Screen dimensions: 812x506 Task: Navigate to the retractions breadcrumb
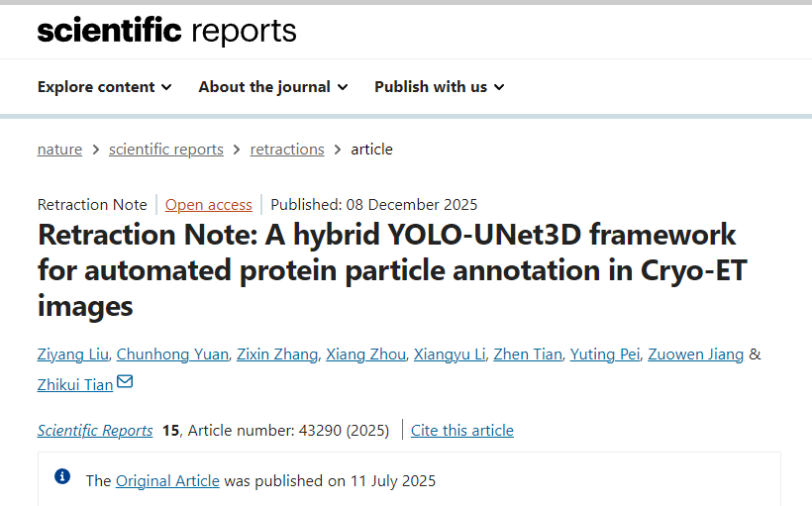coord(287,150)
